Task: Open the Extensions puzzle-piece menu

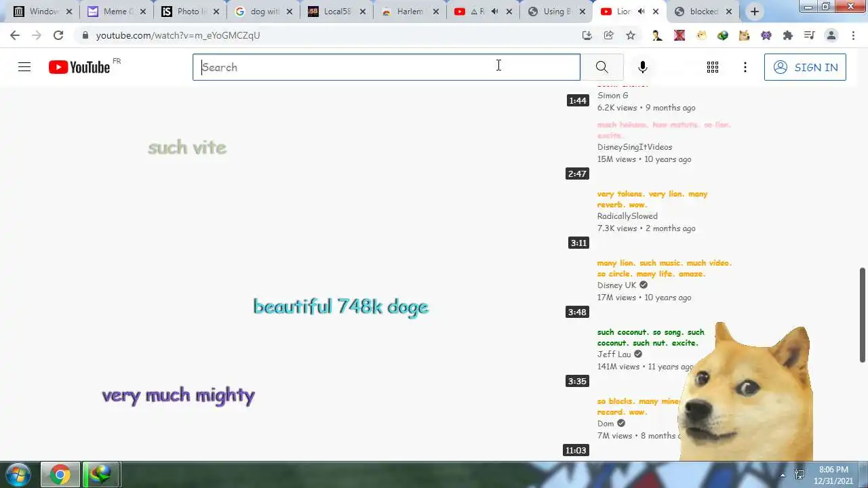Action: 787,35
